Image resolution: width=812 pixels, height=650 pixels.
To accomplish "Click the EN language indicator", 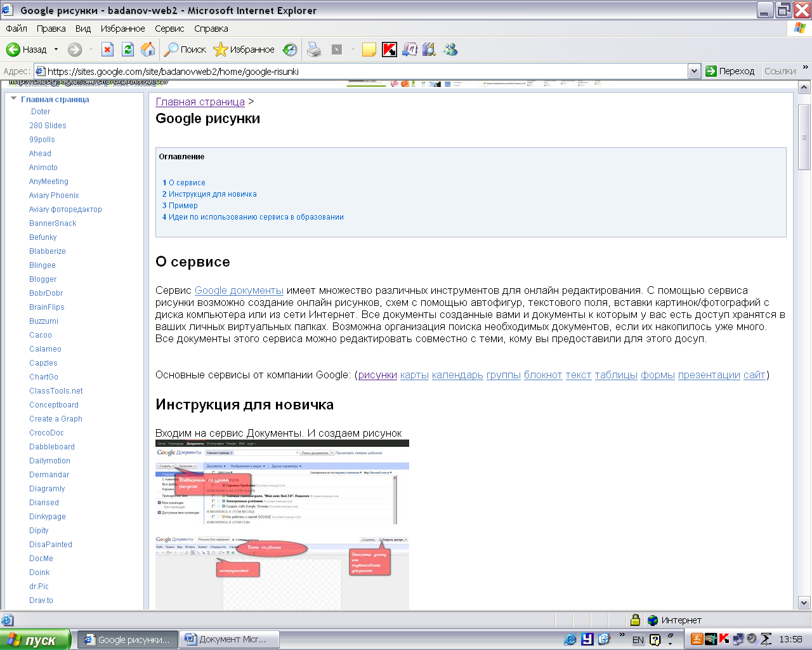I will (x=638, y=640).
